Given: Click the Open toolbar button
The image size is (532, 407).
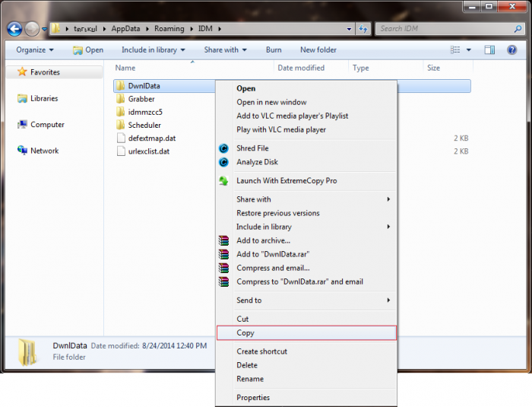Looking at the screenshot, I should coord(88,50).
